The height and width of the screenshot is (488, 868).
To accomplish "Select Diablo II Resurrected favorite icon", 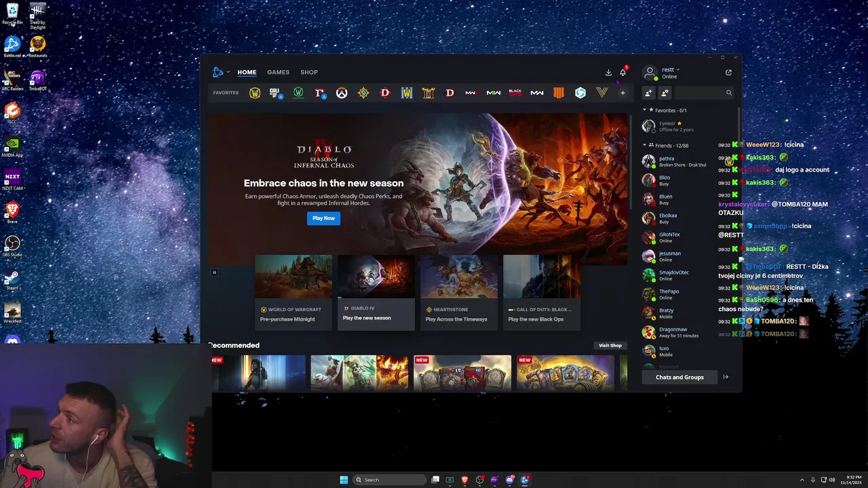I will click(x=429, y=93).
